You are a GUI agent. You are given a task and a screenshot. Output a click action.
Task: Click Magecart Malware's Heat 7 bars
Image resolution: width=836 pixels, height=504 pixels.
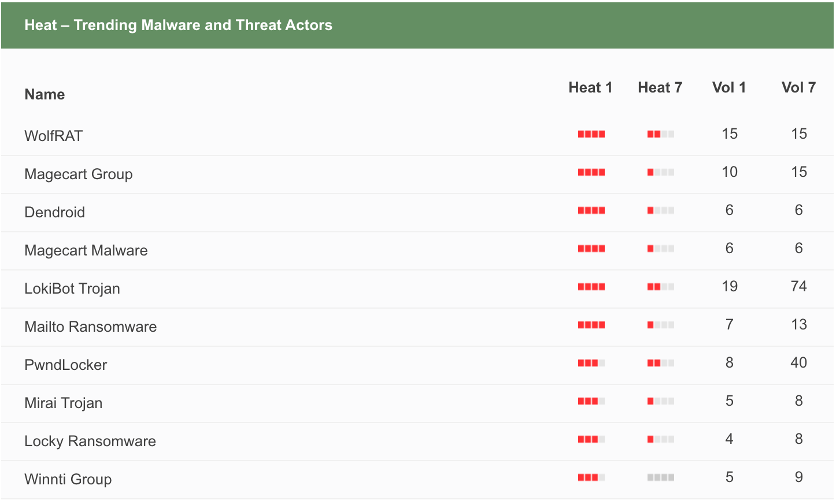(x=660, y=249)
